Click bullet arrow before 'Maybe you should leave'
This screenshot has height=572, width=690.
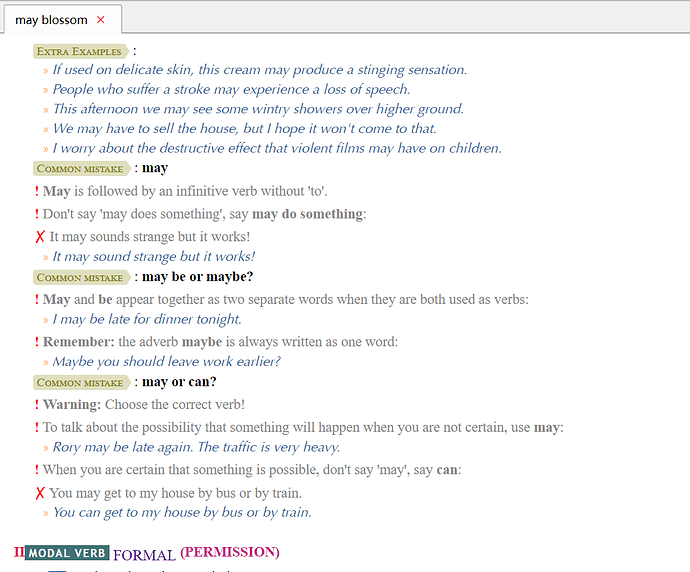46,362
